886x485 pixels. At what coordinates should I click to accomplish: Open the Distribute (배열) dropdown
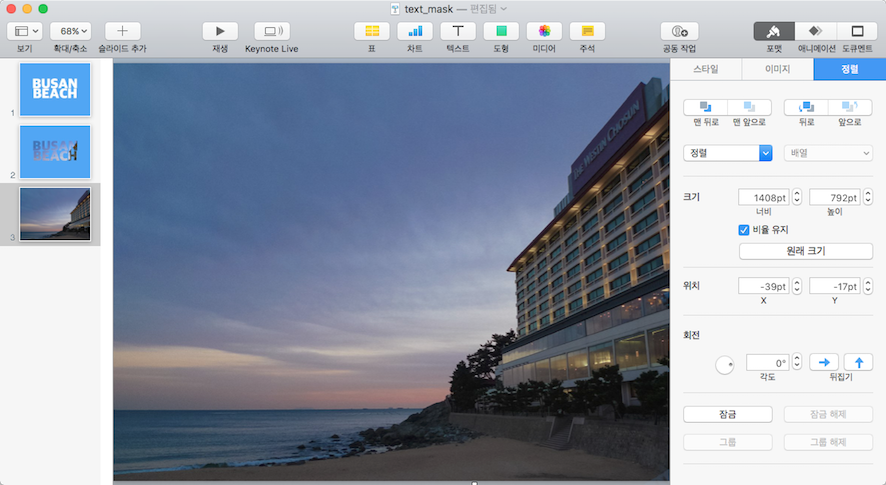(x=828, y=153)
